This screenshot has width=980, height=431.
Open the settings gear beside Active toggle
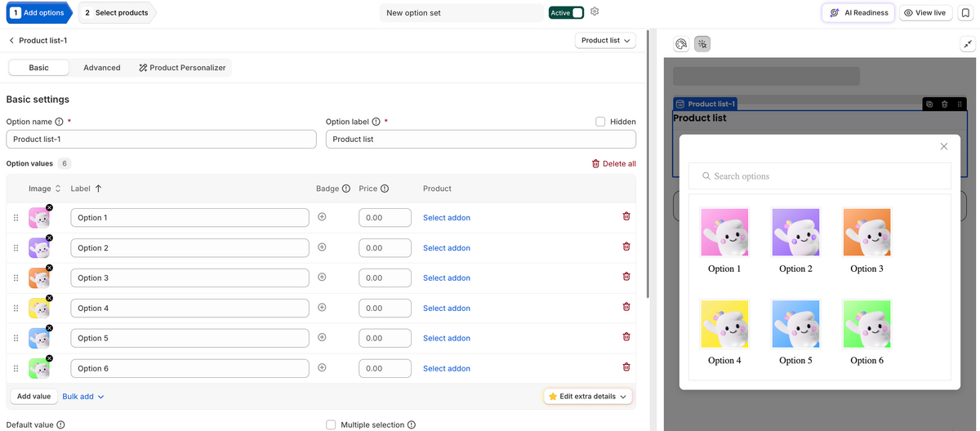tap(595, 12)
